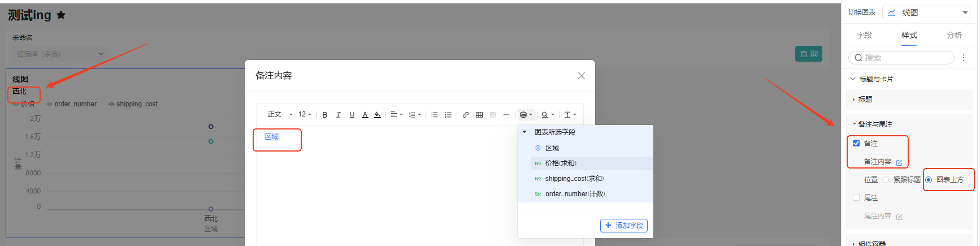
Task: Toggle bold formatting in remark editor
Action: pos(325,115)
